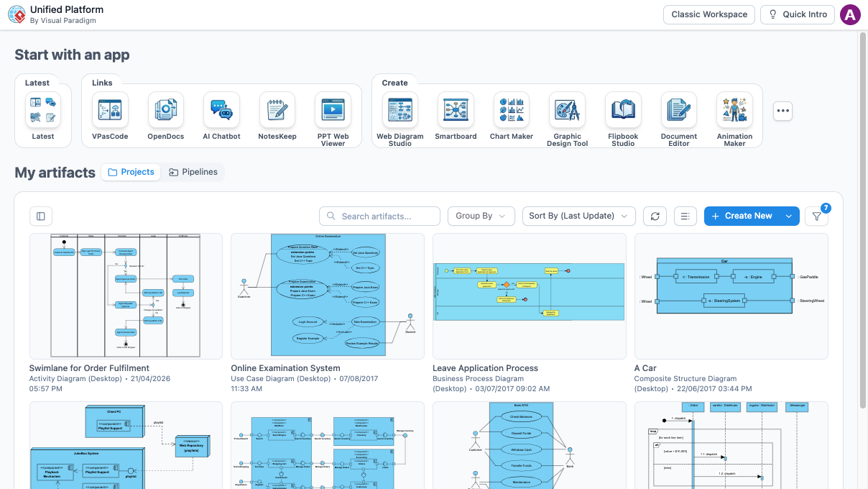
Task: Open Classic Workspace
Action: pos(709,14)
